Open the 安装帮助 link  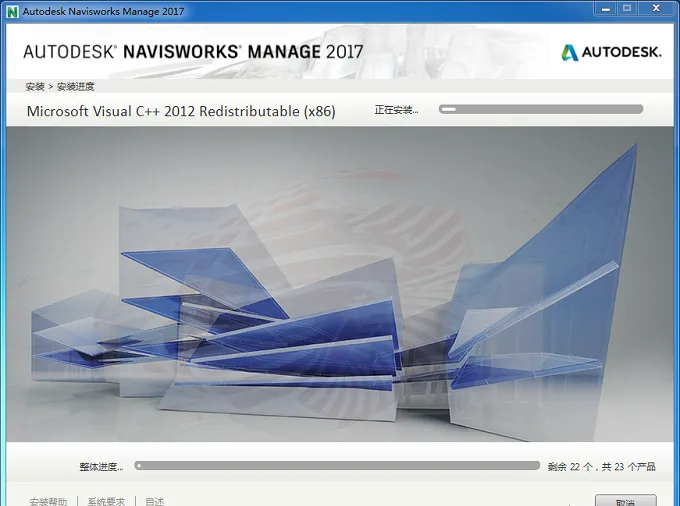tap(48, 502)
